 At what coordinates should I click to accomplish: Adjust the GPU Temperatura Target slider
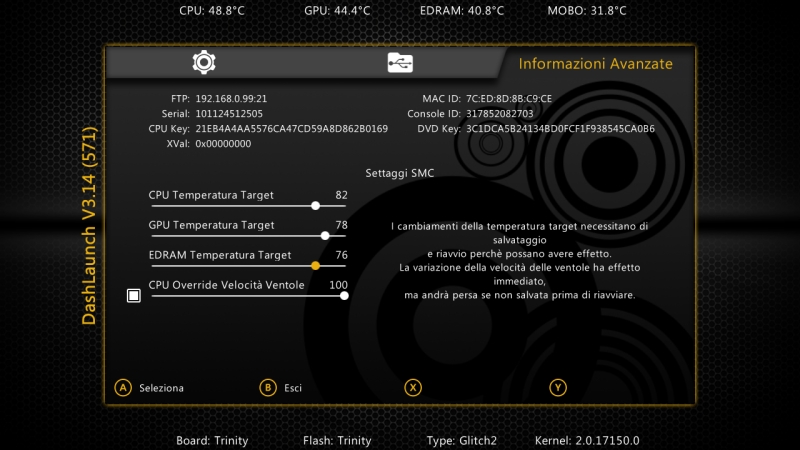point(248,236)
